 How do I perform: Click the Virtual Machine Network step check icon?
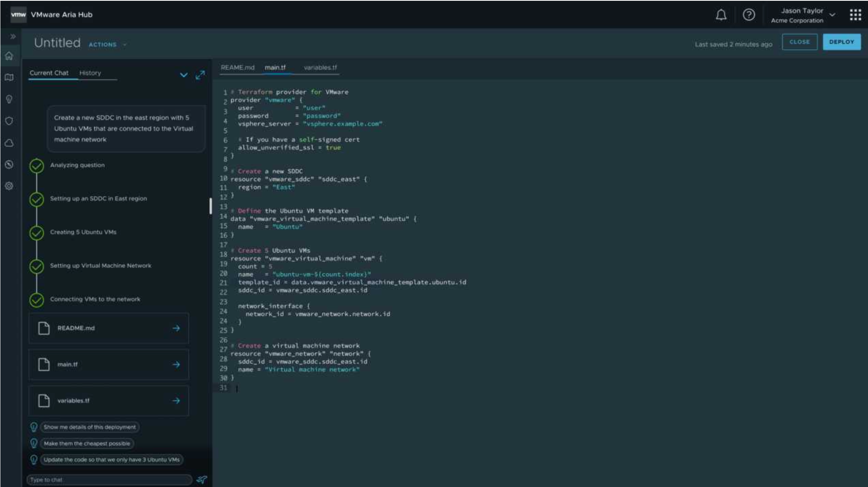click(x=37, y=267)
